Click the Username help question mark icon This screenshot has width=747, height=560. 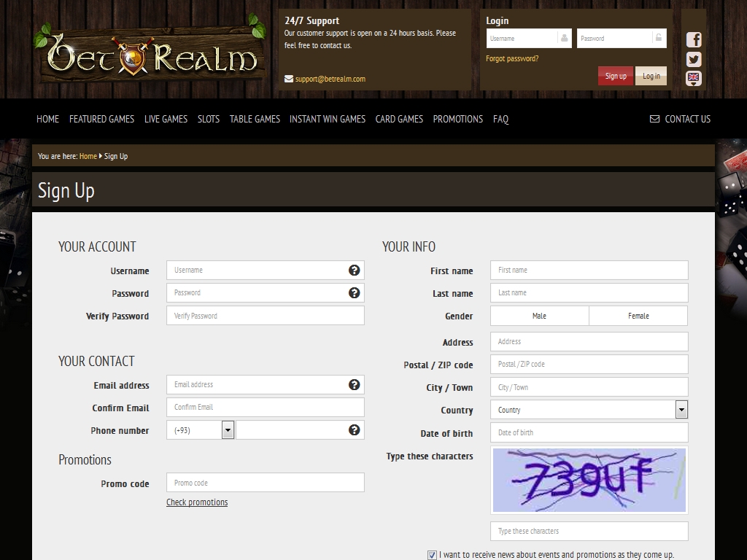354,271
